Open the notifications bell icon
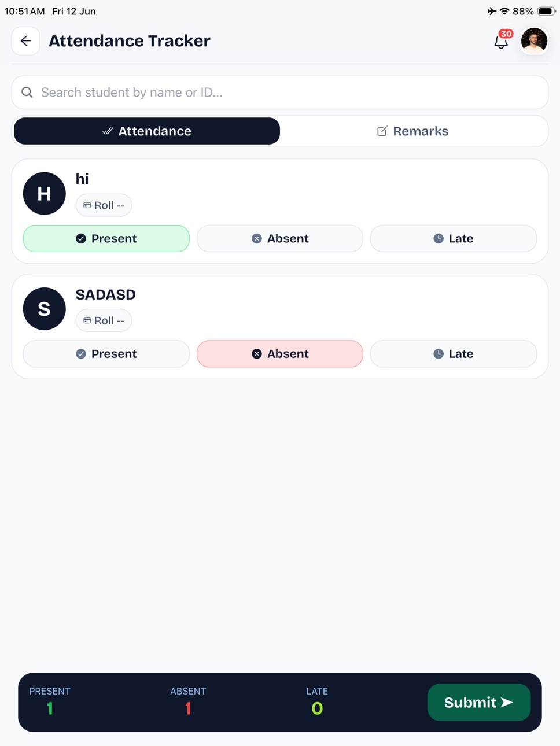Viewport: 560px width, 746px height. tap(501, 41)
